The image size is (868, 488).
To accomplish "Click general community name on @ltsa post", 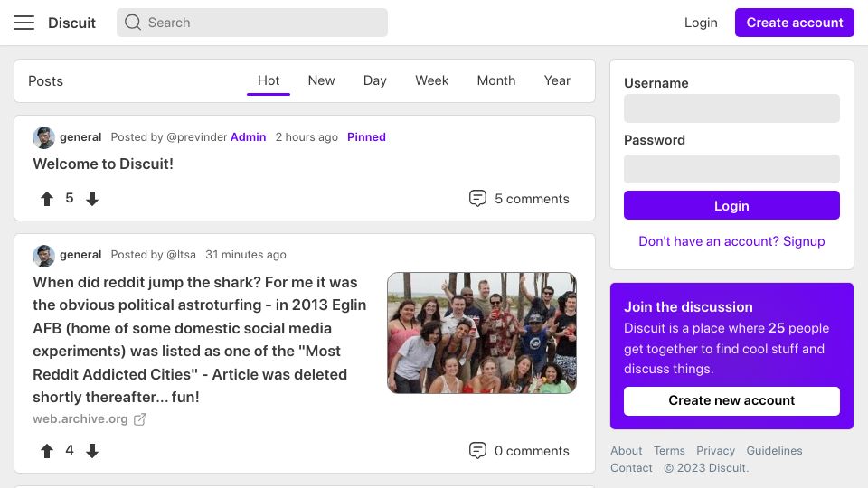I will click(x=80, y=255).
